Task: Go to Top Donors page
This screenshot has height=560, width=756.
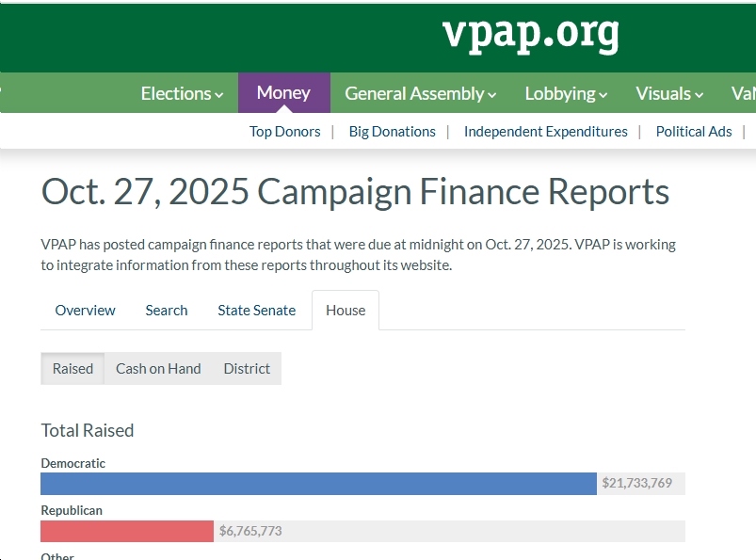Action: [x=284, y=132]
